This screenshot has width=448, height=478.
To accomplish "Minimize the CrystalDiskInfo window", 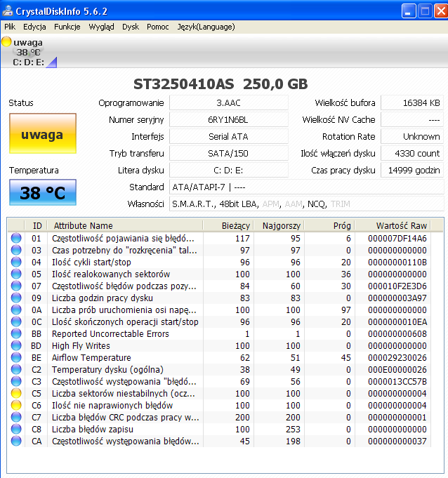I will [409, 11].
